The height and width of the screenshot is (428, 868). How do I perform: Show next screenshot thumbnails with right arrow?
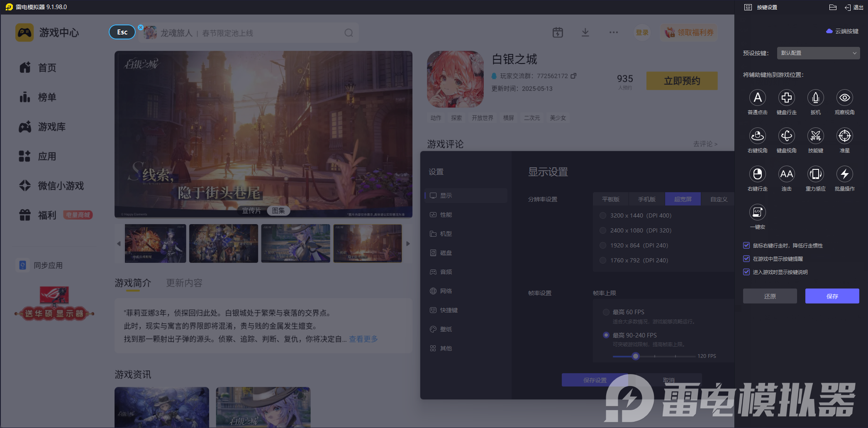408,244
